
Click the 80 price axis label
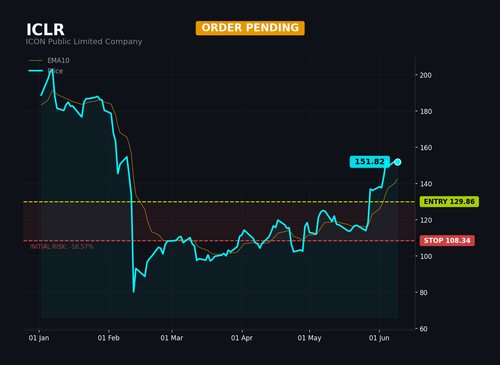424,293
